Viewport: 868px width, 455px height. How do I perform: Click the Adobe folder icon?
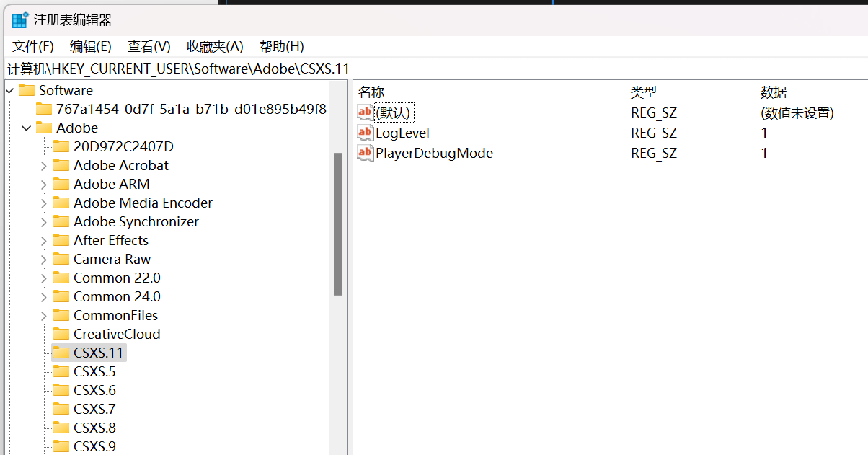click(44, 128)
